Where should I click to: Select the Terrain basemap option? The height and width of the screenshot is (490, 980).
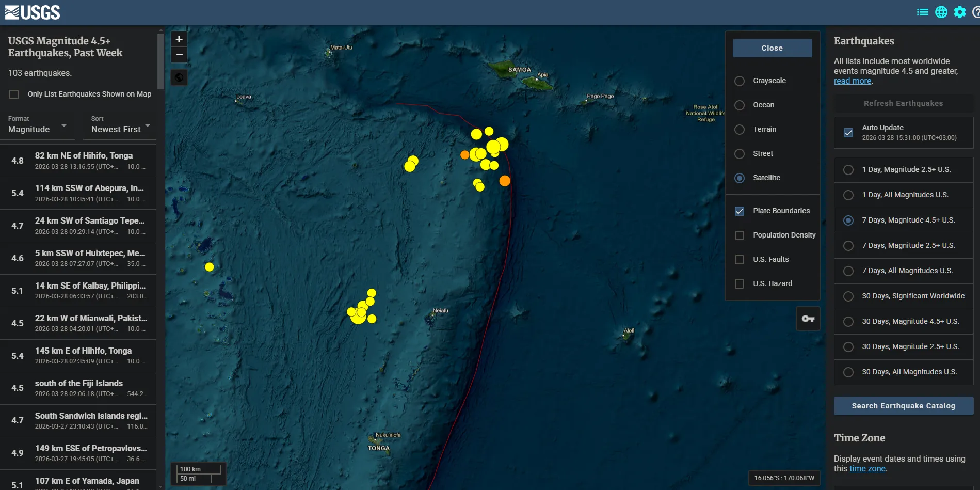(x=740, y=130)
